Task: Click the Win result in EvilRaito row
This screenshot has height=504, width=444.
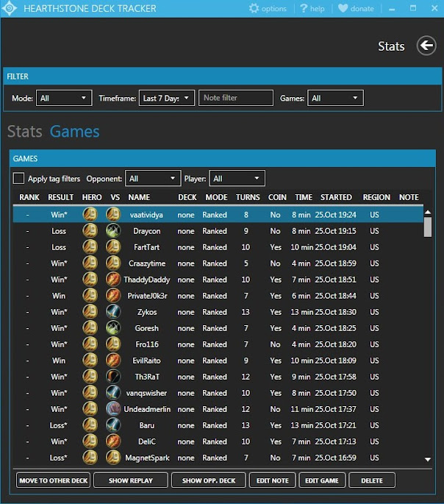Action: point(59,361)
